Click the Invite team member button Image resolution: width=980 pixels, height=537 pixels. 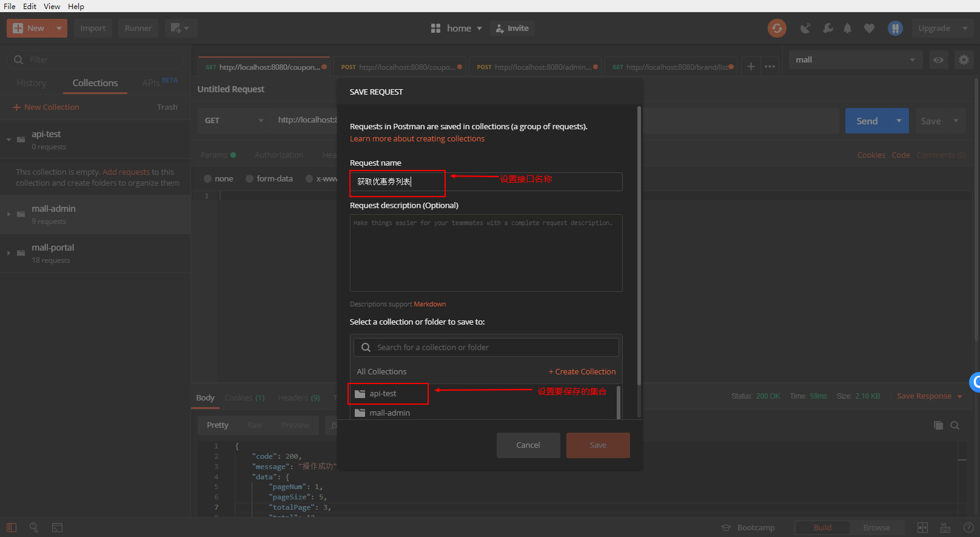point(512,28)
